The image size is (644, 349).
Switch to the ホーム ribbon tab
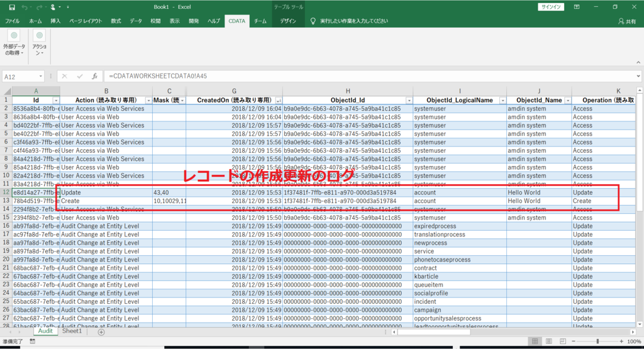(35, 21)
